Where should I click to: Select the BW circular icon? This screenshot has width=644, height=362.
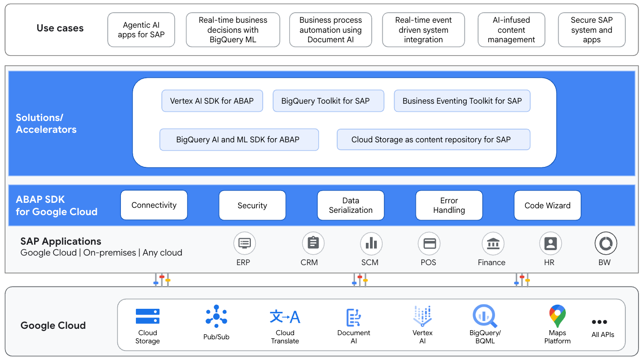605,243
